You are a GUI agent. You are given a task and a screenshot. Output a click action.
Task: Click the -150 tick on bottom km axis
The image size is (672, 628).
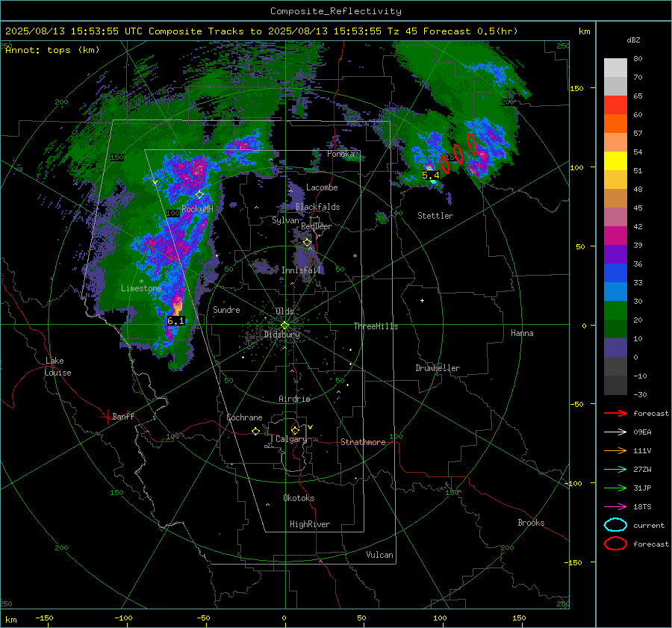(44, 618)
